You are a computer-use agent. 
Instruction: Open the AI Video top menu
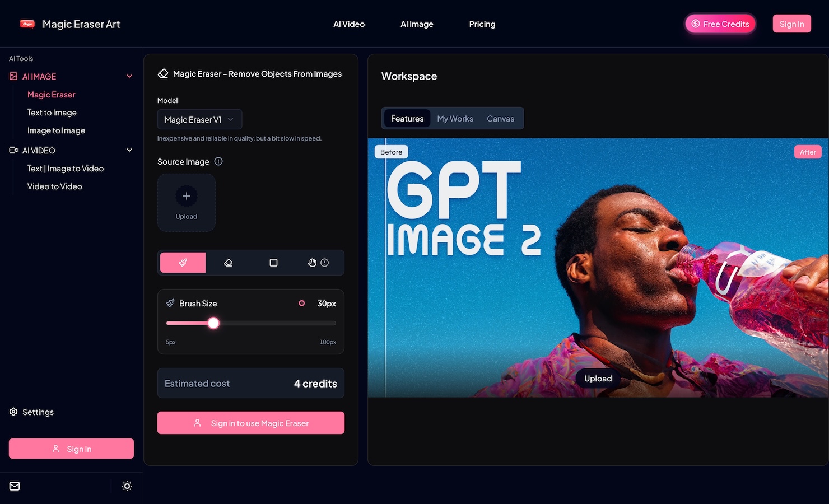coord(349,24)
